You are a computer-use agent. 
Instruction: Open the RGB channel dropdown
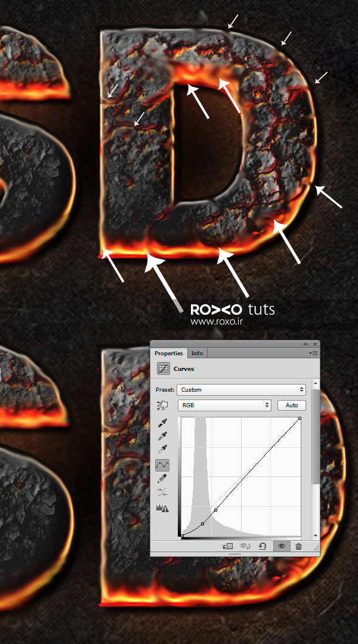point(224,405)
